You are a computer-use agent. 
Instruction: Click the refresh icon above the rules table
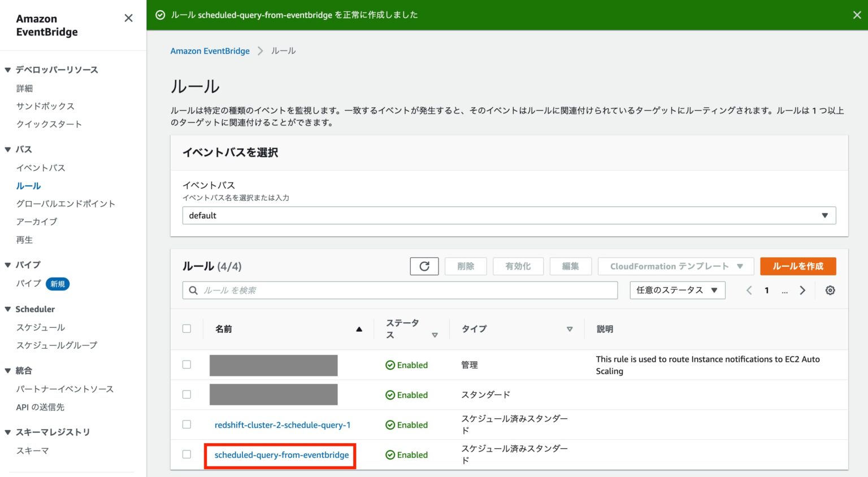point(424,266)
